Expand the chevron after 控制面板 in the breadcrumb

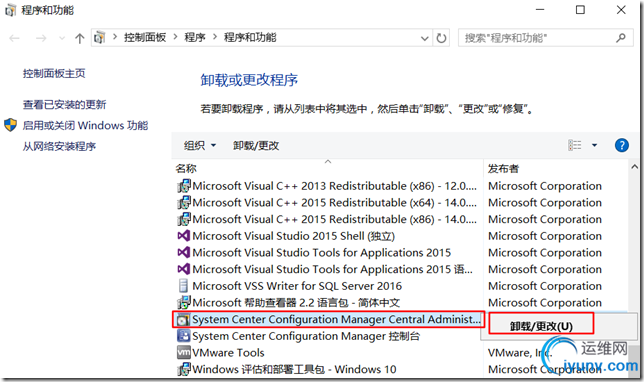click(x=175, y=37)
